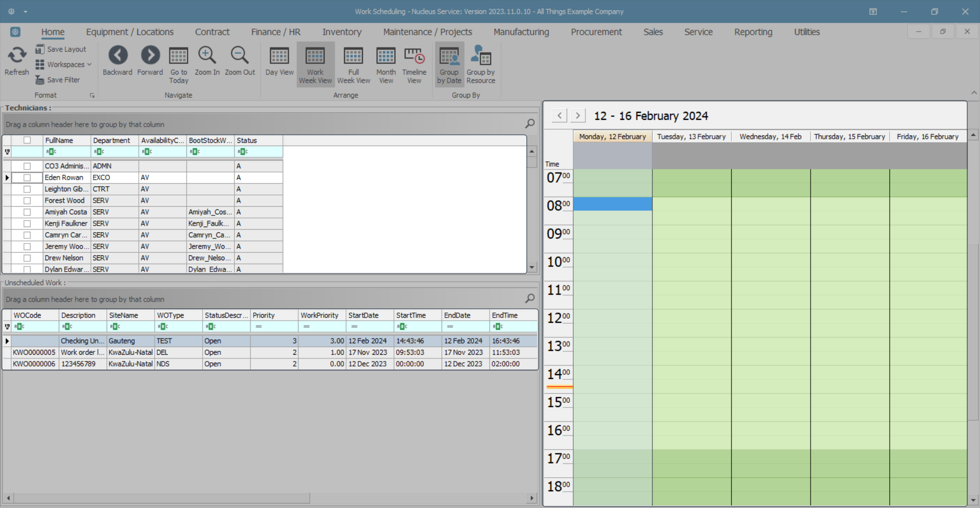Open search in Unscheduled Work grid
Image resolution: width=980 pixels, height=508 pixels.
tap(530, 298)
